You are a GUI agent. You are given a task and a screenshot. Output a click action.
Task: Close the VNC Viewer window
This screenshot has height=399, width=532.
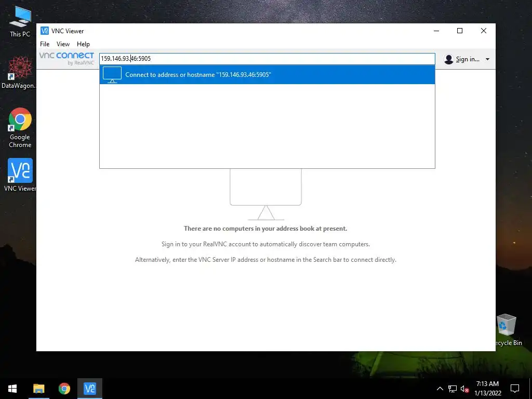(x=484, y=31)
